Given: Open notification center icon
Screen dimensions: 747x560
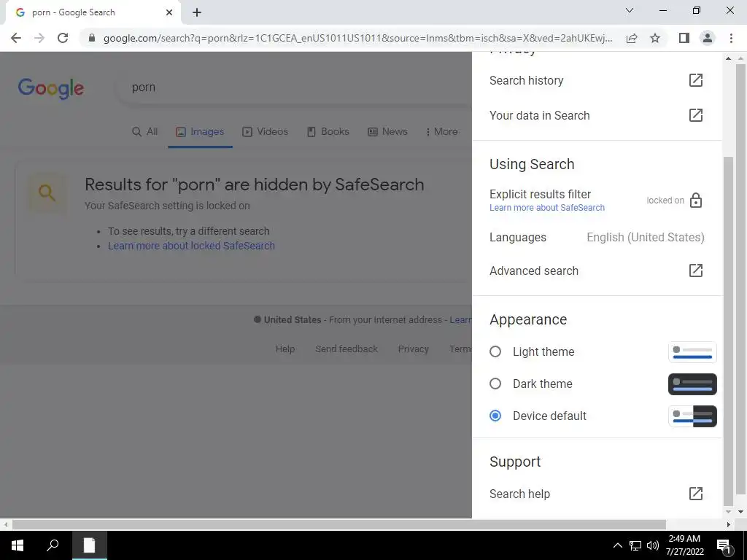Looking at the screenshot, I should pyautogui.click(x=724, y=546).
